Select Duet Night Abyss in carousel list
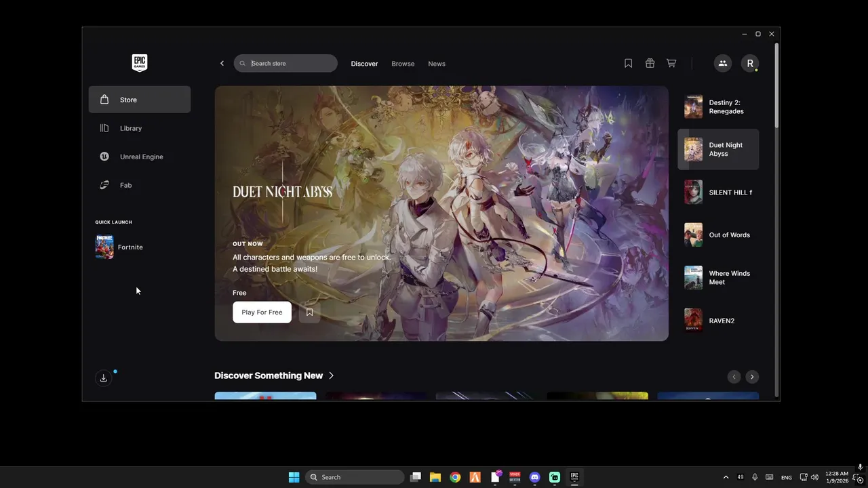The height and width of the screenshot is (488, 868). (718, 149)
